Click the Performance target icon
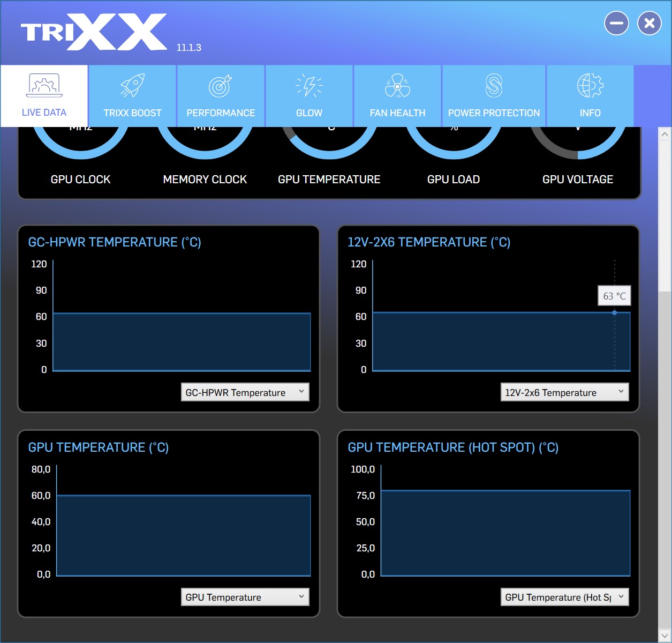This screenshot has height=643, width=672. pos(220,86)
